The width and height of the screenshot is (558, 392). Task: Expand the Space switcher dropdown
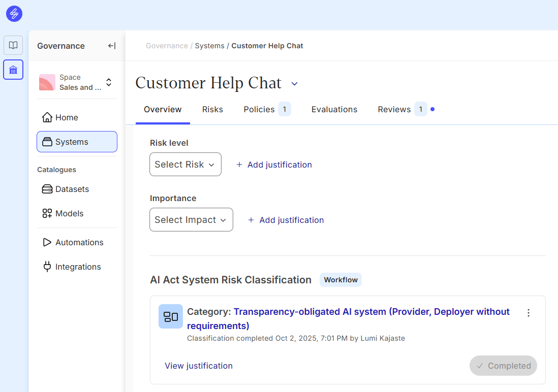(109, 82)
